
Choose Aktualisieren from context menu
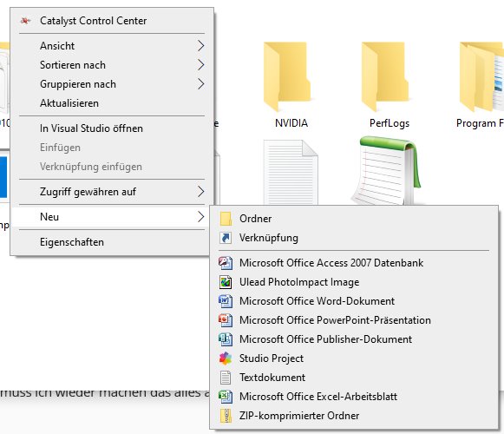pos(112,103)
